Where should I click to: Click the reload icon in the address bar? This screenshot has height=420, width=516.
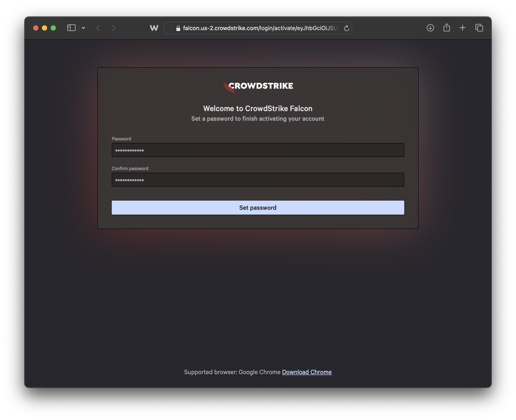coord(346,28)
